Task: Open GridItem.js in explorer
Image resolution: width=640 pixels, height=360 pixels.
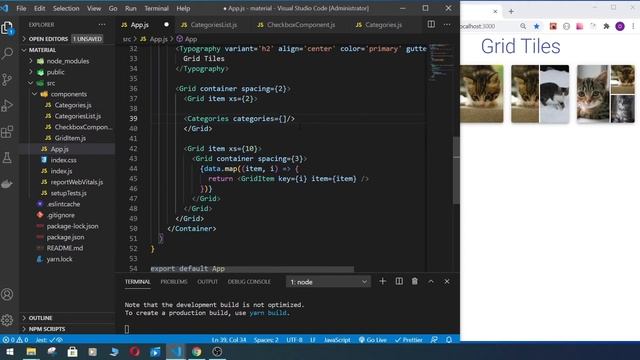Action: (70, 138)
